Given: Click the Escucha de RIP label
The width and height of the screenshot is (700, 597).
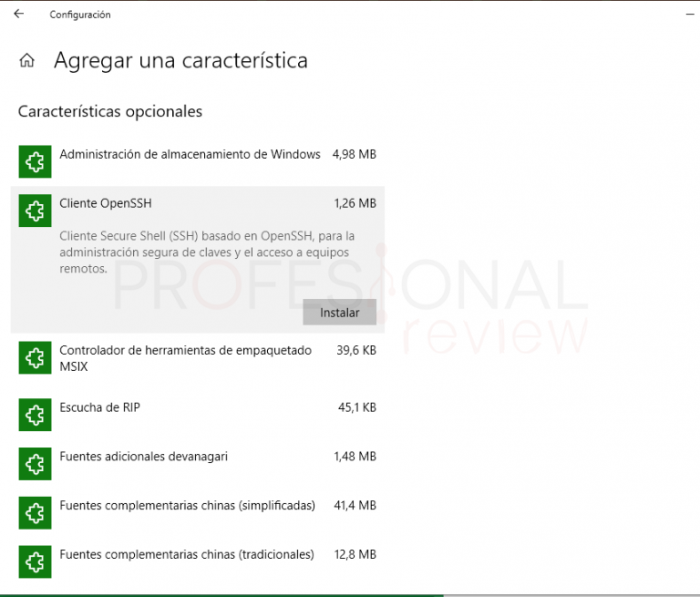Looking at the screenshot, I should pyautogui.click(x=99, y=407).
